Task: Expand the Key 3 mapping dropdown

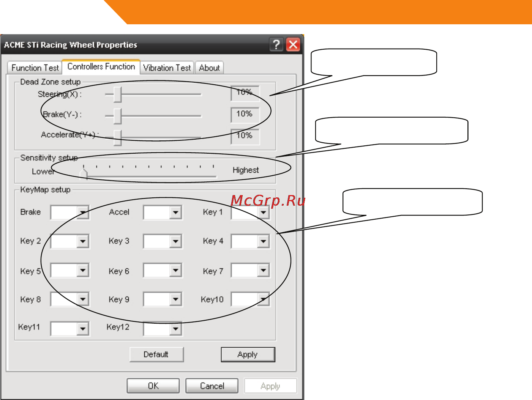Action: 175,241
